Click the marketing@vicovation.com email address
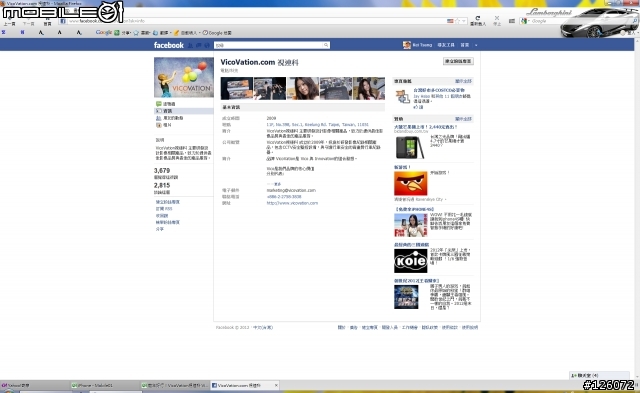 (x=291, y=190)
